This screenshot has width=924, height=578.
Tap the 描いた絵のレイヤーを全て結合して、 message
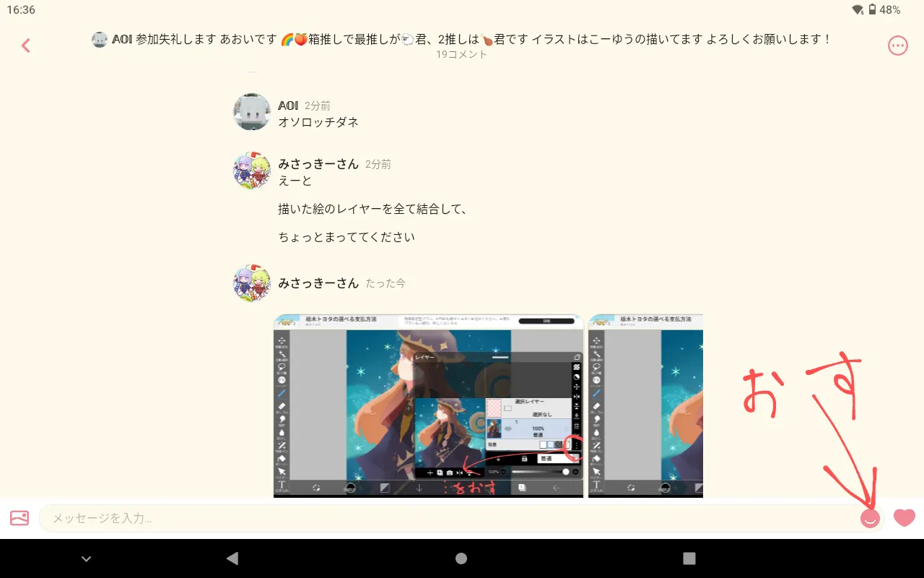point(373,209)
